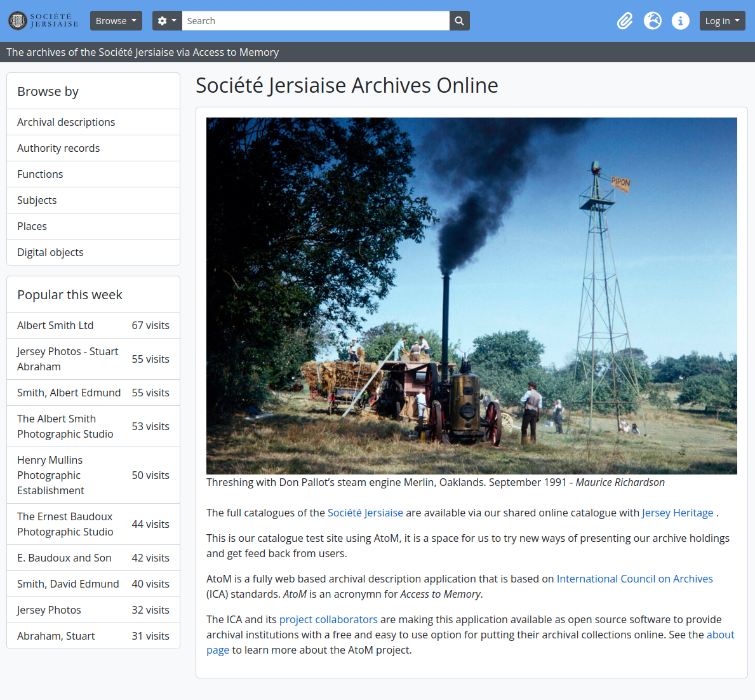The height and width of the screenshot is (700, 755).
Task: Open the Browse dropdown menu
Action: [x=116, y=20]
